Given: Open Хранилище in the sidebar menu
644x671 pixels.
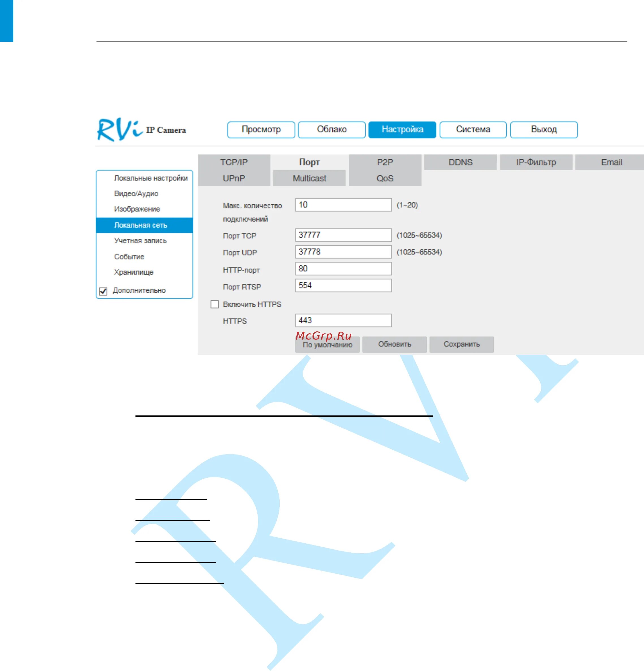Looking at the screenshot, I should point(133,273).
